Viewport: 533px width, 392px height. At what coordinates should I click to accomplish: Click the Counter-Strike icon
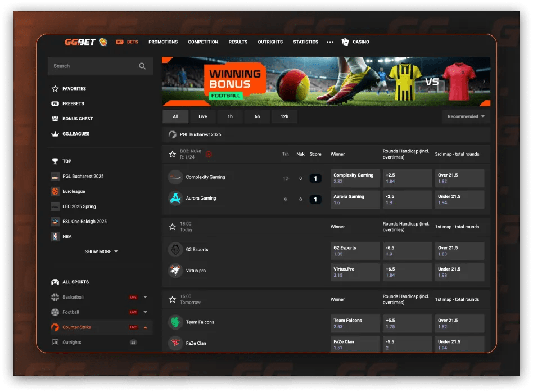[55, 327]
